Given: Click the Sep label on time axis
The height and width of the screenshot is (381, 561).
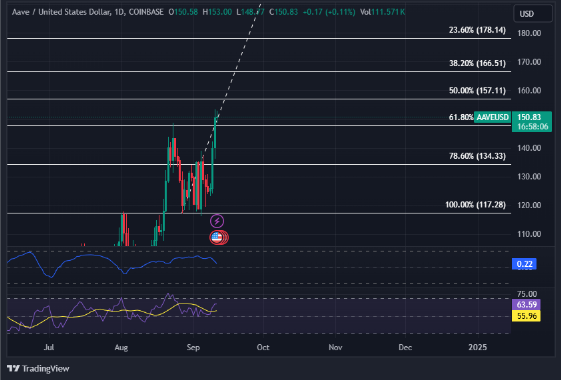Looking at the screenshot, I should 193,347.
